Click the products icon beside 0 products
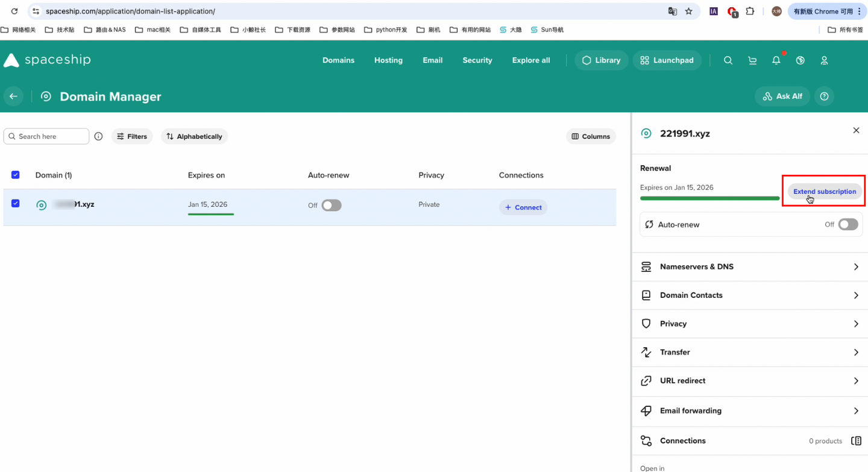868x472 pixels. tap(856, 441)
